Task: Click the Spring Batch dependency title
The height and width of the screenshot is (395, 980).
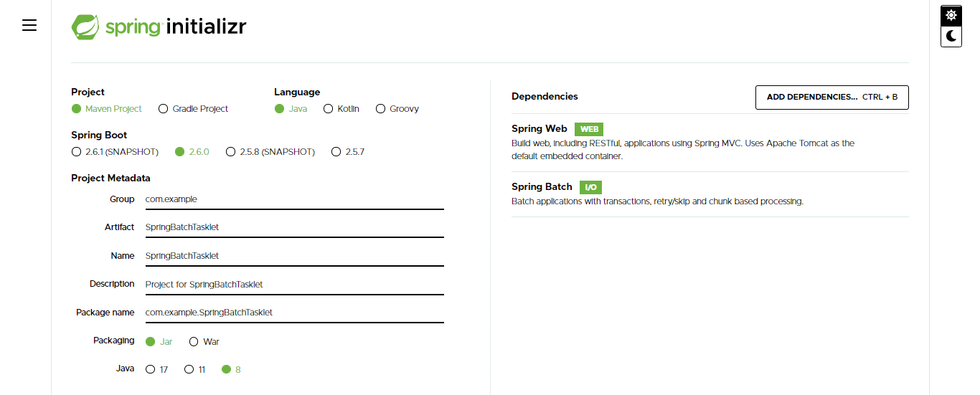Action: pyautogui.click(x=542, y=187)
